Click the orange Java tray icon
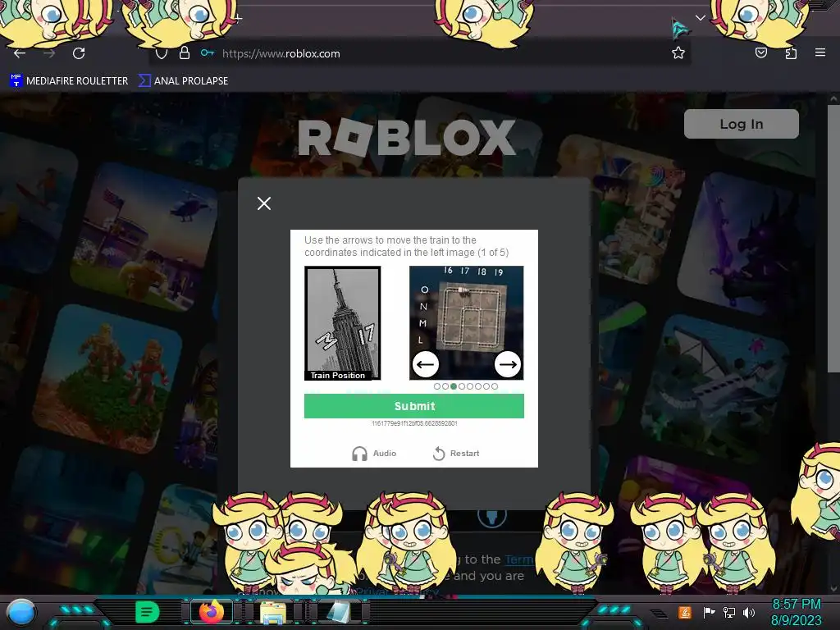 click(x=685, y=612)
